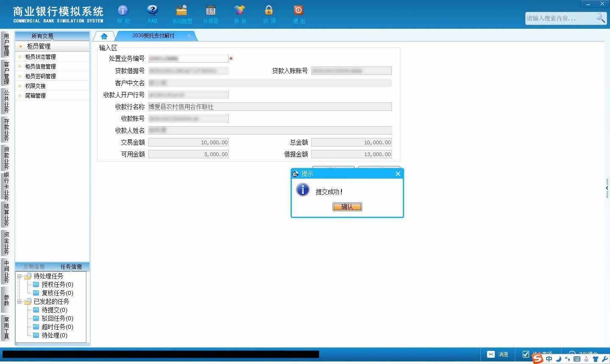Collapse the 待处理任务 tree node
The height and width of the screenshot is (364, 610).
[x=19, y=276]
